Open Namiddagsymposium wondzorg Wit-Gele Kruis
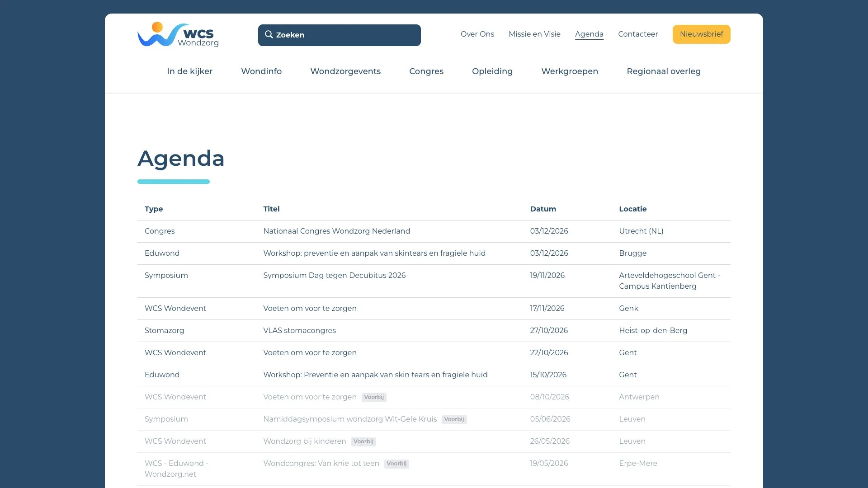This screenshot has width=868, height=488. (x=350, y=419)
